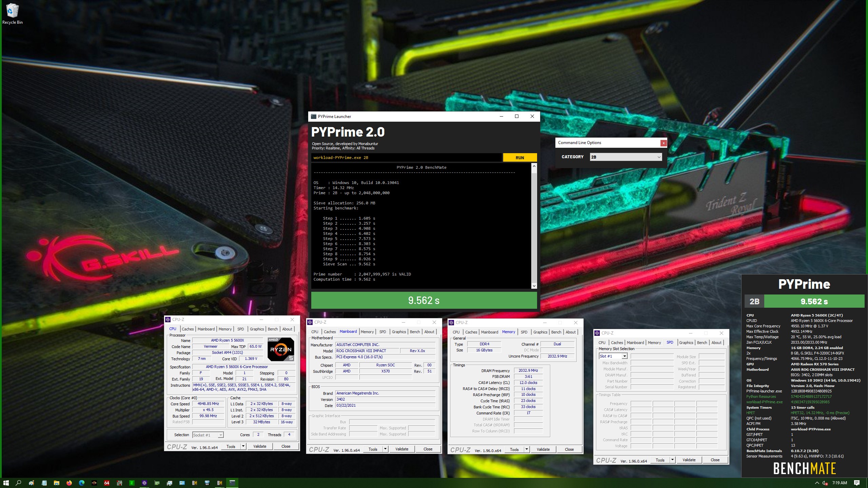Click BenchMate 2B score 9.562 s
This screenshot has width=868, height=488.
tap(814, 301)
